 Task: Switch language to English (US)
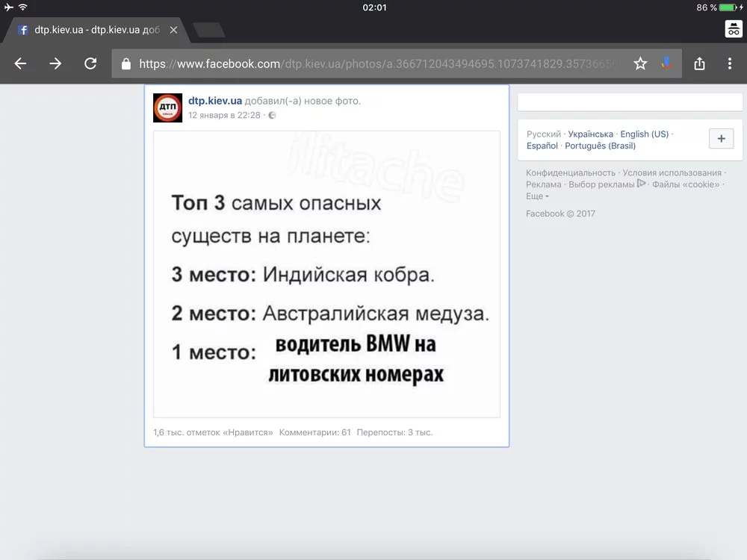click(x=644, y=134)
